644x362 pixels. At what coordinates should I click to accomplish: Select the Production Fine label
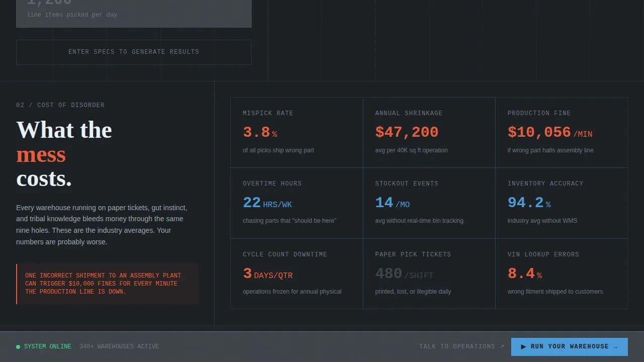pyautogui.click(x=539, y=113)
